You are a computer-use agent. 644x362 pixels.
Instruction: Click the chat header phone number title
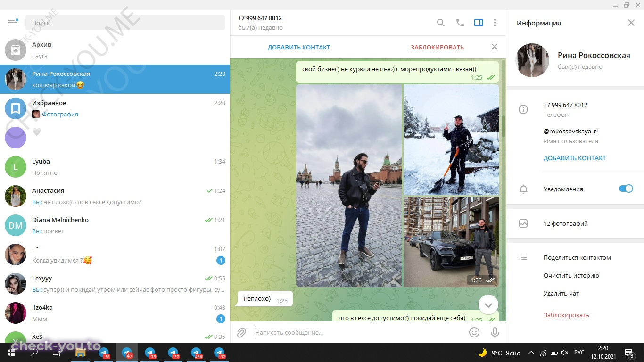click(x=260, y=18)
